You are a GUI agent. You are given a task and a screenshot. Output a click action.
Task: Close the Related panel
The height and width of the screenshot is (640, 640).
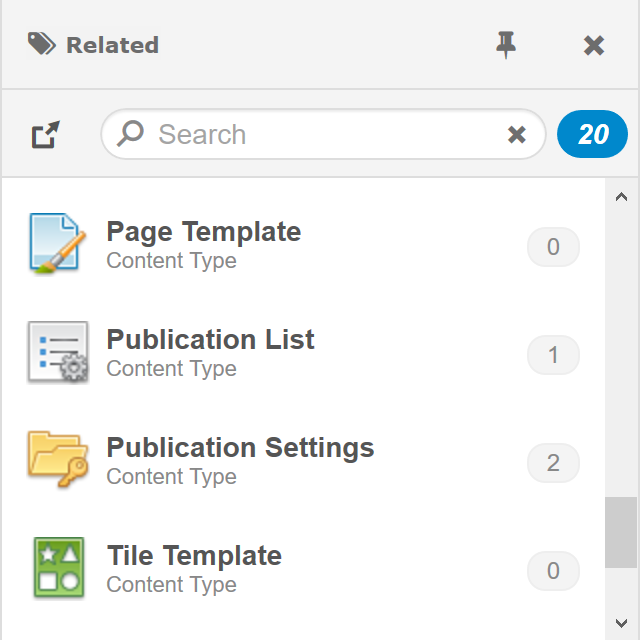click(x=594, y=45)
